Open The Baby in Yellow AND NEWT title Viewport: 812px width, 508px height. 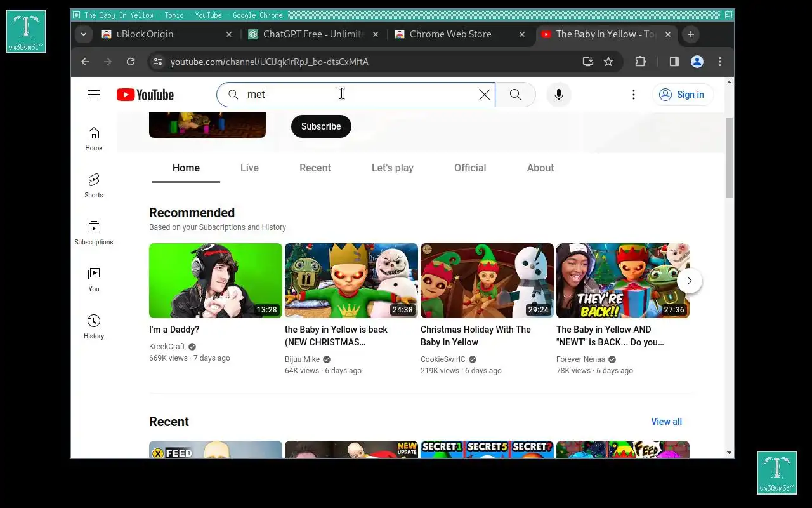point(610,336)
